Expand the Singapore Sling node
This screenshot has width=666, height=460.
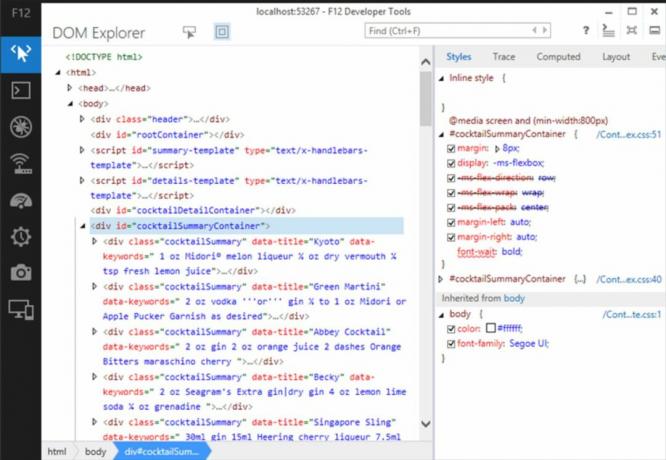(x=94, y=422)
